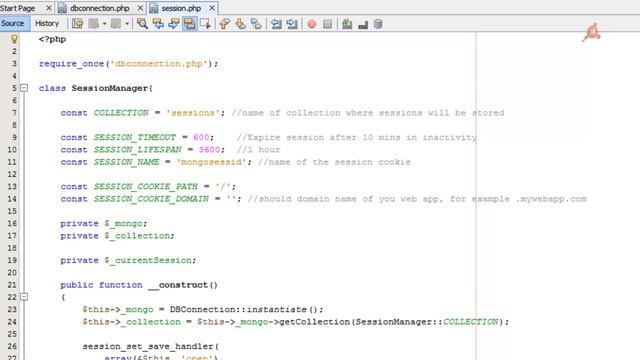Select the session.php tab
The width and height of the screenshot is (640, 360).
coord(181,8)
